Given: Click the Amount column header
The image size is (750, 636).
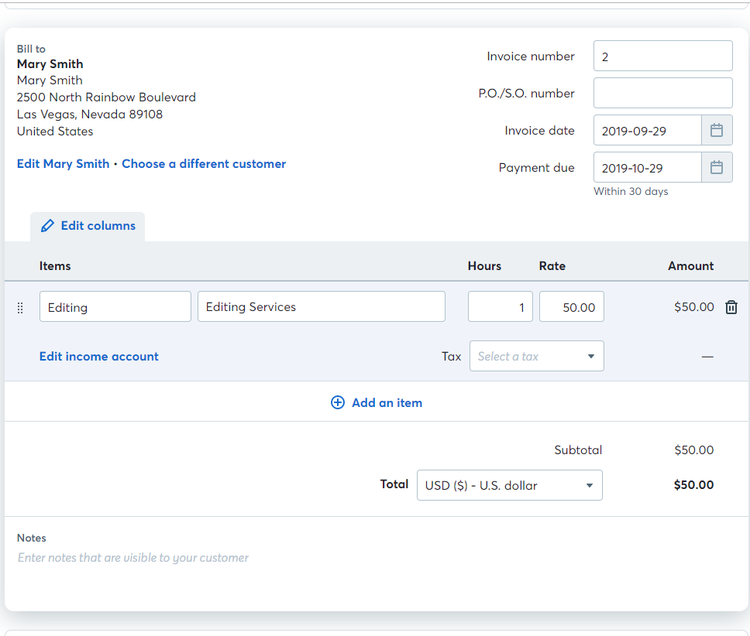Looking at the screenshot, I should (x=691, y=266).
